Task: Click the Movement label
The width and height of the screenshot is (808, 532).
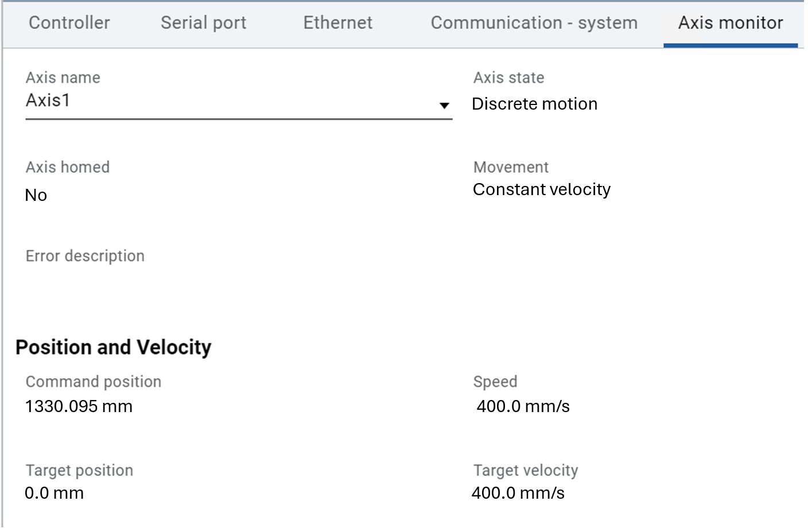Action: (511, 167)
